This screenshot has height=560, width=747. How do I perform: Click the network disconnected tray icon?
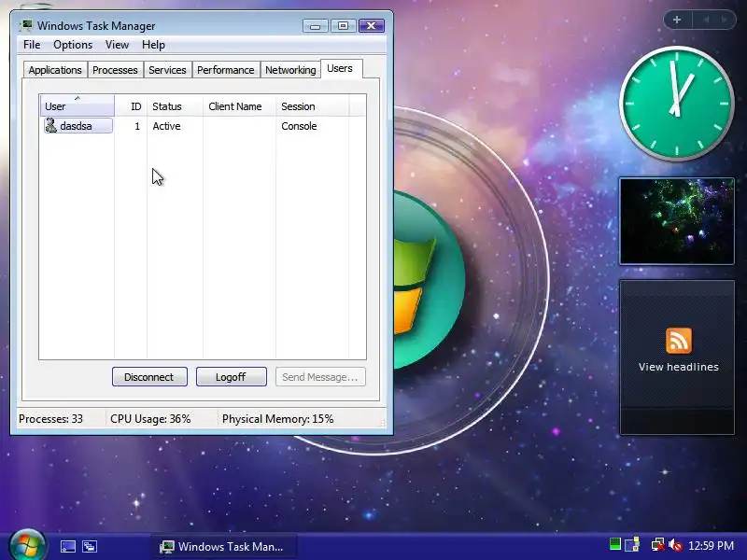(x=658, y=544)
